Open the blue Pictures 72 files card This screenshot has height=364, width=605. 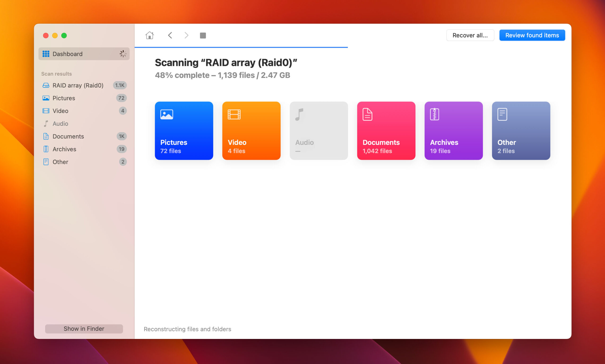click(184, 131)
